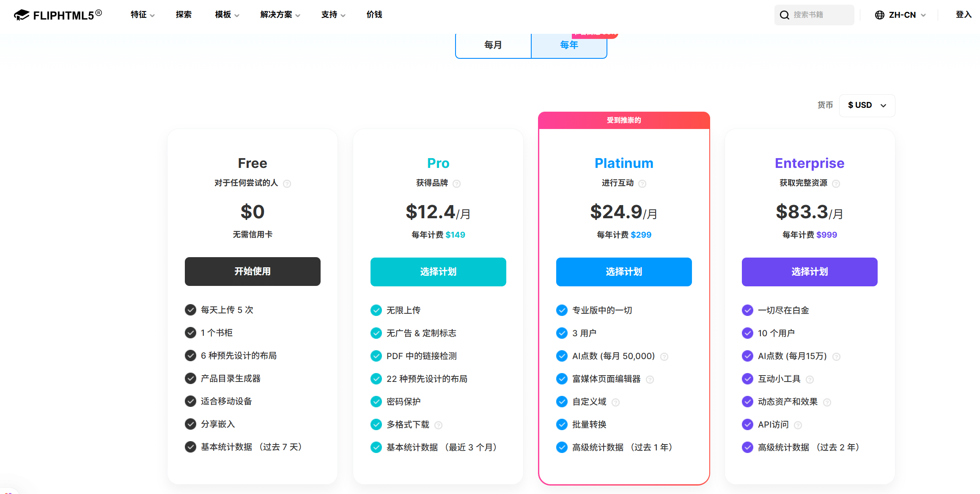Open the 探索 nav item
The height and width of the screenshot is (494, 980).
[184, 15]
